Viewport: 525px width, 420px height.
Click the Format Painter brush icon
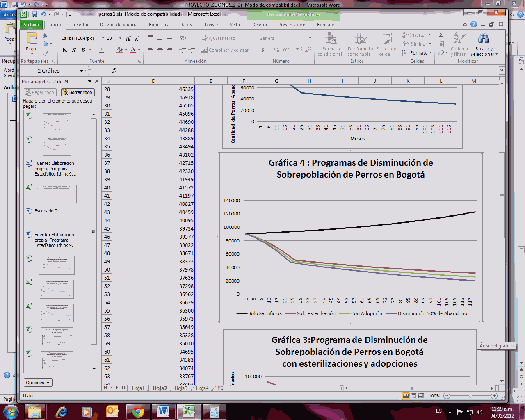pyautogui.click(x=46, y=52)
